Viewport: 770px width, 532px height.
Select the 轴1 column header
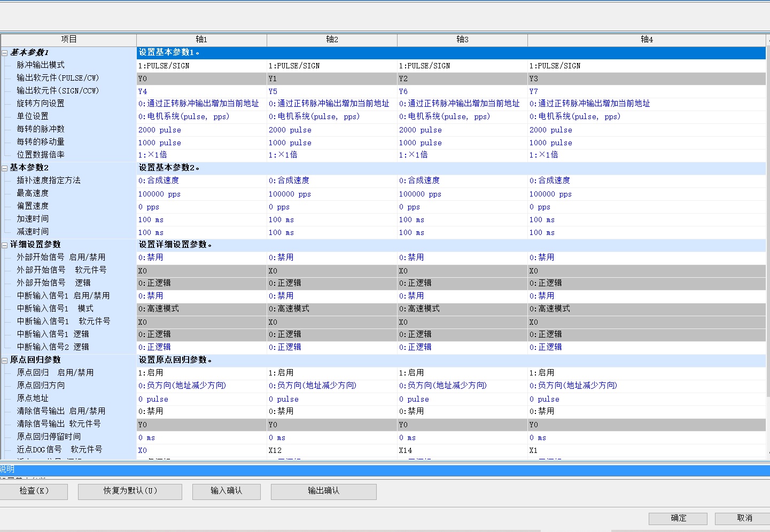tap(201, 40)
